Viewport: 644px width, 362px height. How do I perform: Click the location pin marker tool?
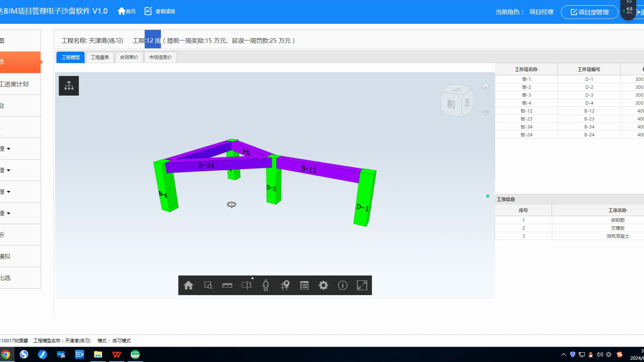point(285,285)
